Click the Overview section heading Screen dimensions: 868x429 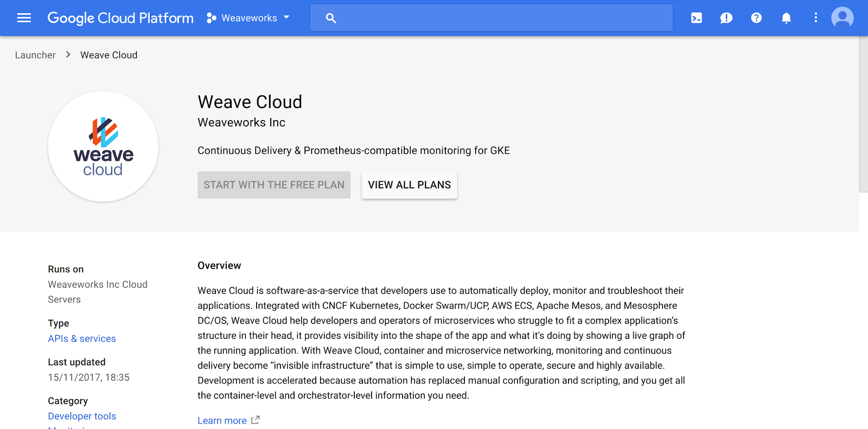(x=219, y=266)
